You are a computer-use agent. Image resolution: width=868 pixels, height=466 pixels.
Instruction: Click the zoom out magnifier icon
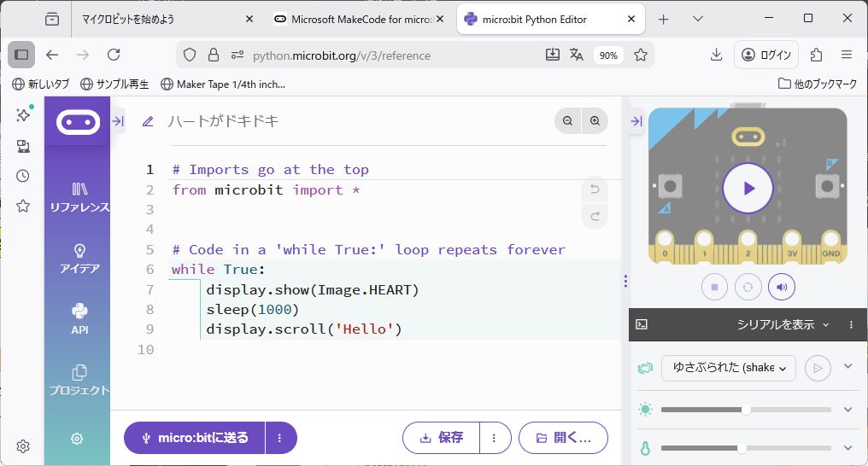pyautogui.click(x=567, y=122)
